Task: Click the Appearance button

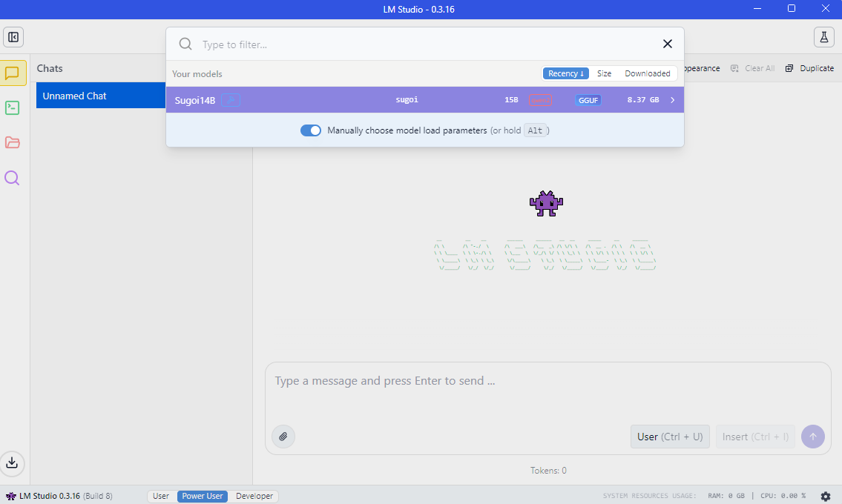Action: click(702, 68)
